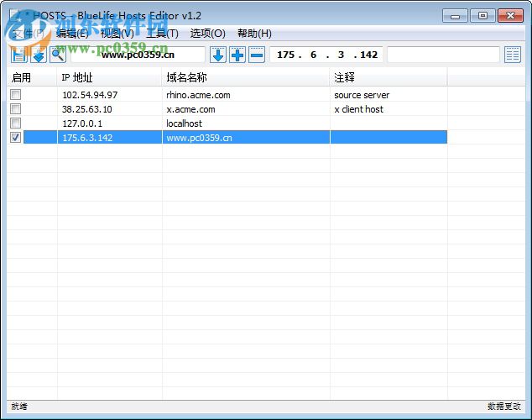Click the IP address input field
Viewport: 532px width, 420px height.
click(326, 55)
